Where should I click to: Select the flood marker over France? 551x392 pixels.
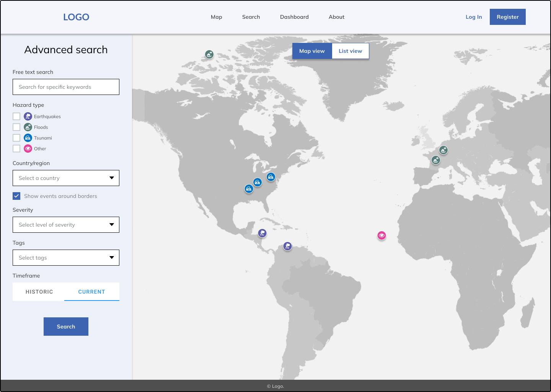pyautogui.click(x=436, y=160)
